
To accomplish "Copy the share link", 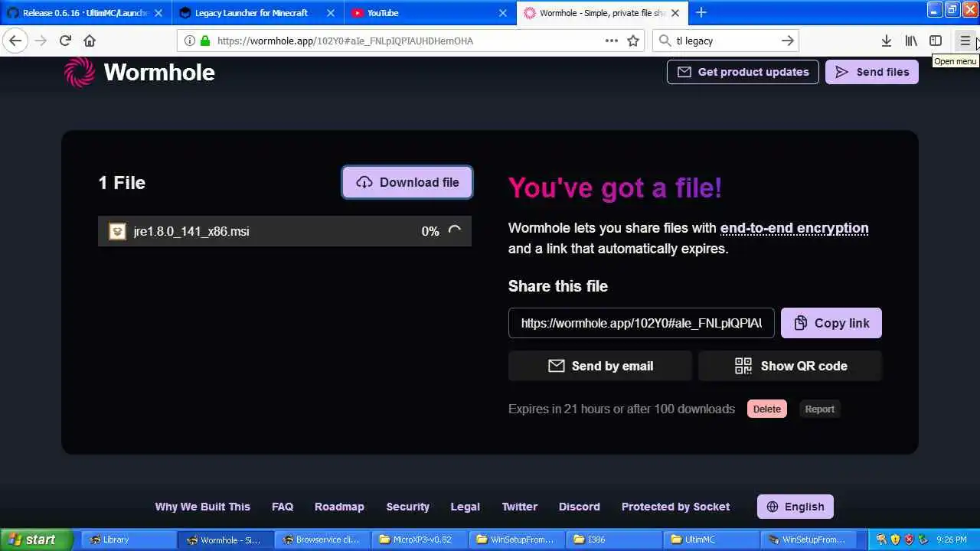I will [x=831, y=323].
